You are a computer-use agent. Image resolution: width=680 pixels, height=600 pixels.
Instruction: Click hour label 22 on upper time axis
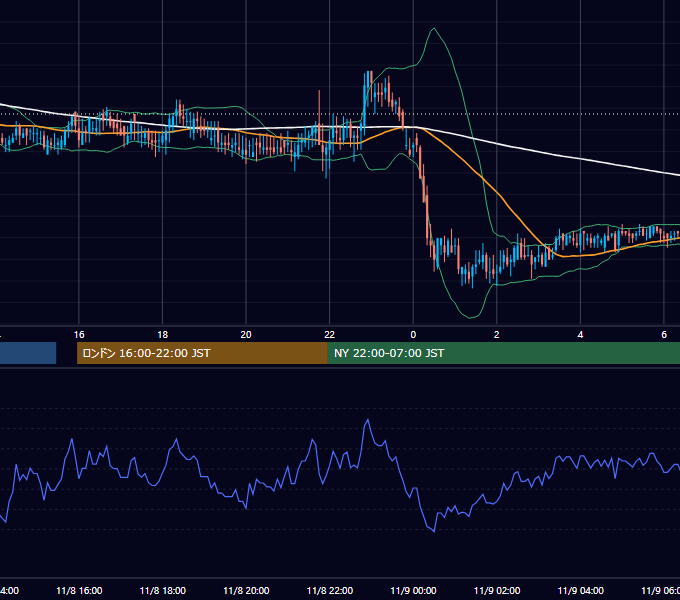click(330, 335)
